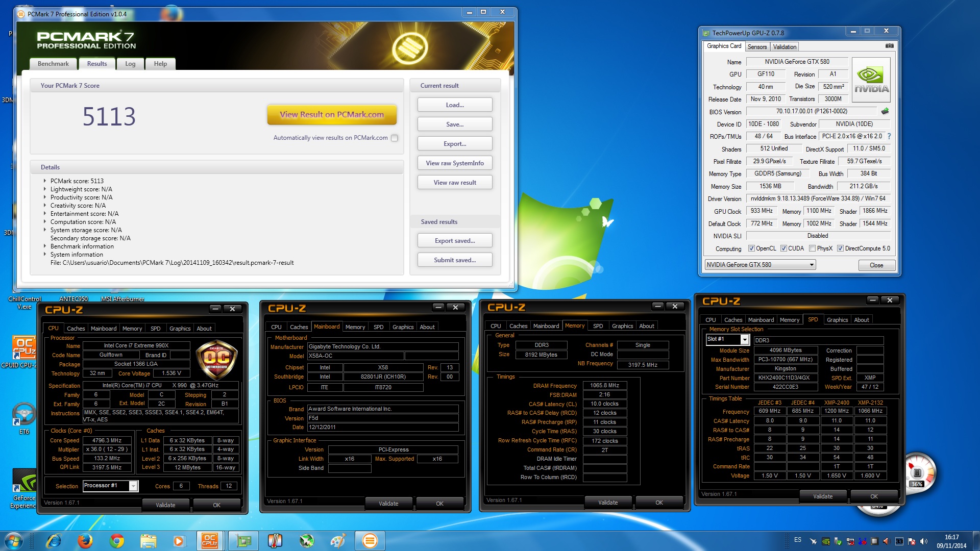Switch to the GPU-Z Sensors tab
This screenshot has height=551, width=980.
(x=757, y=47)
